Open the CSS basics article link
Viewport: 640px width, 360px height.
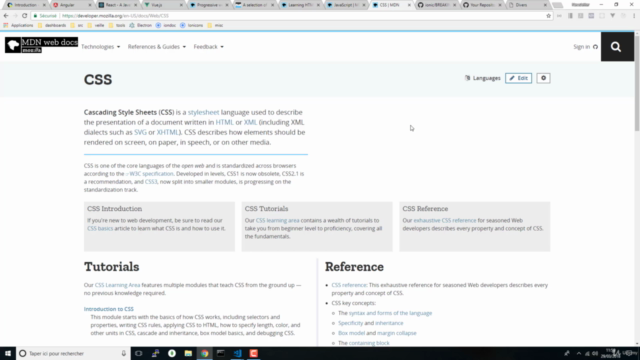(100, 229)
